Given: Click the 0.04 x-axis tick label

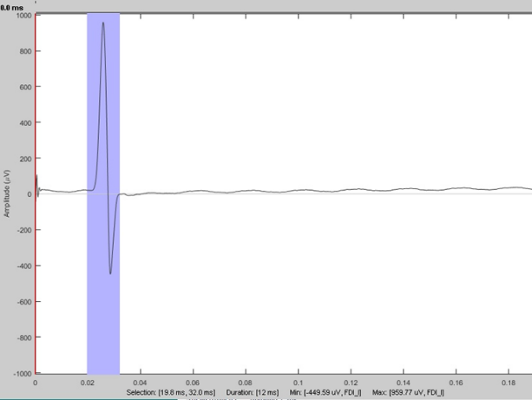Looking at the screenshot, I should tap(140, 383).
